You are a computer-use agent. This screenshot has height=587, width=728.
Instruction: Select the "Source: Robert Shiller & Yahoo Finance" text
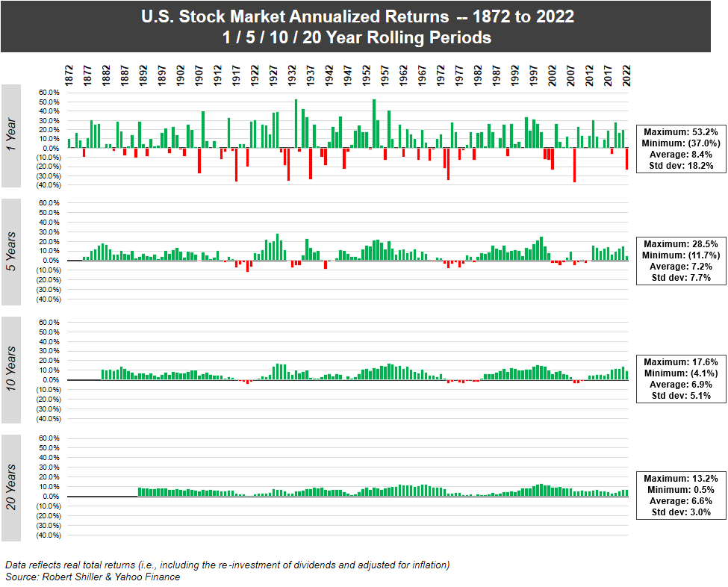click(92, 577)
